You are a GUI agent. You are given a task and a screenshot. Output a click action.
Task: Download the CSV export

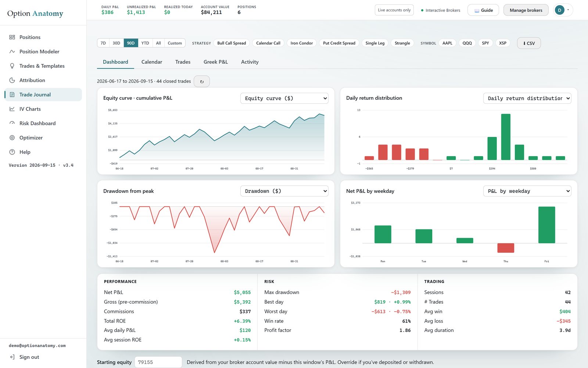coord(529,43)
